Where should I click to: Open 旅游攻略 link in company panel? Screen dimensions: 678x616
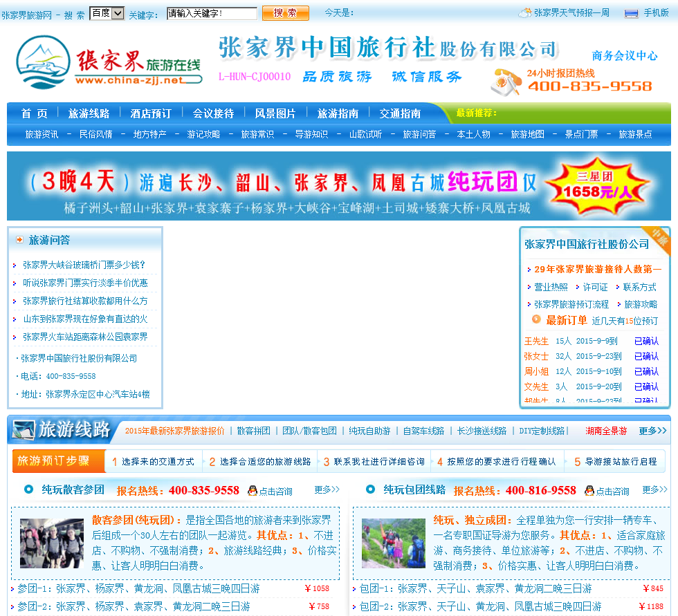(x=641, y=304)
